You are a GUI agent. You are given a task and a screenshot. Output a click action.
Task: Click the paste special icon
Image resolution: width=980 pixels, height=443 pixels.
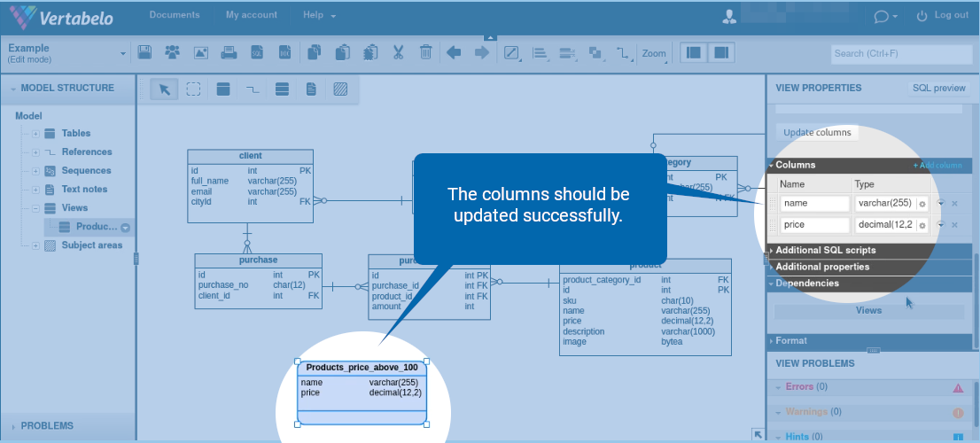370,52
